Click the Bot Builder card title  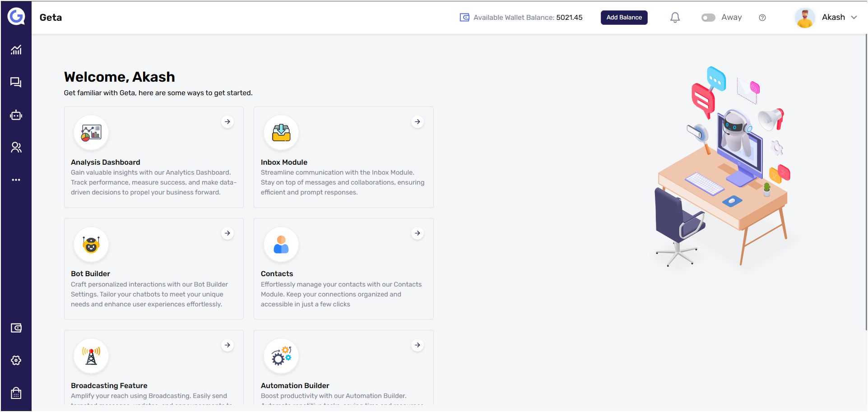tap(90, 274)
